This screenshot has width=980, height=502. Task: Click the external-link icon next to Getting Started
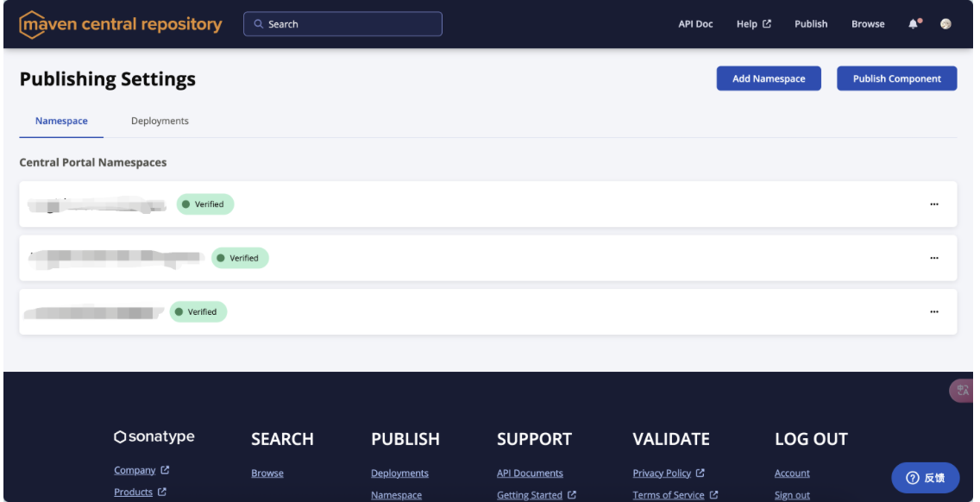(571, 495)
